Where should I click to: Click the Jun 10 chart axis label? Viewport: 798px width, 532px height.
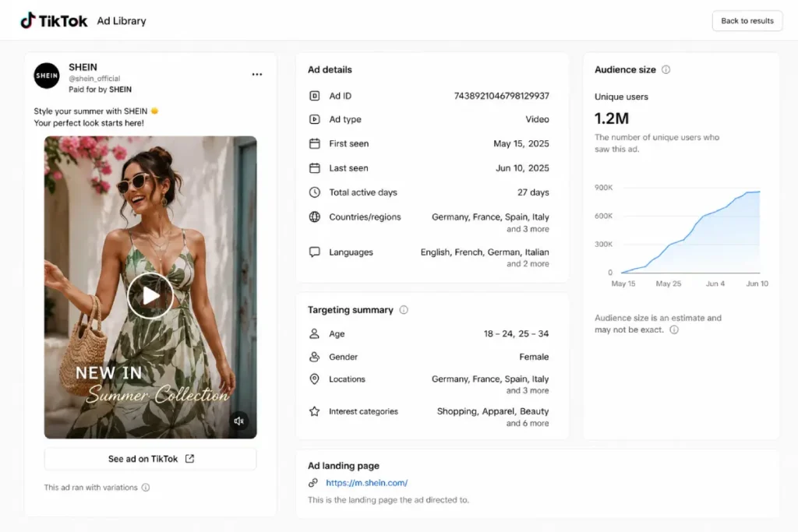(757, 284)
